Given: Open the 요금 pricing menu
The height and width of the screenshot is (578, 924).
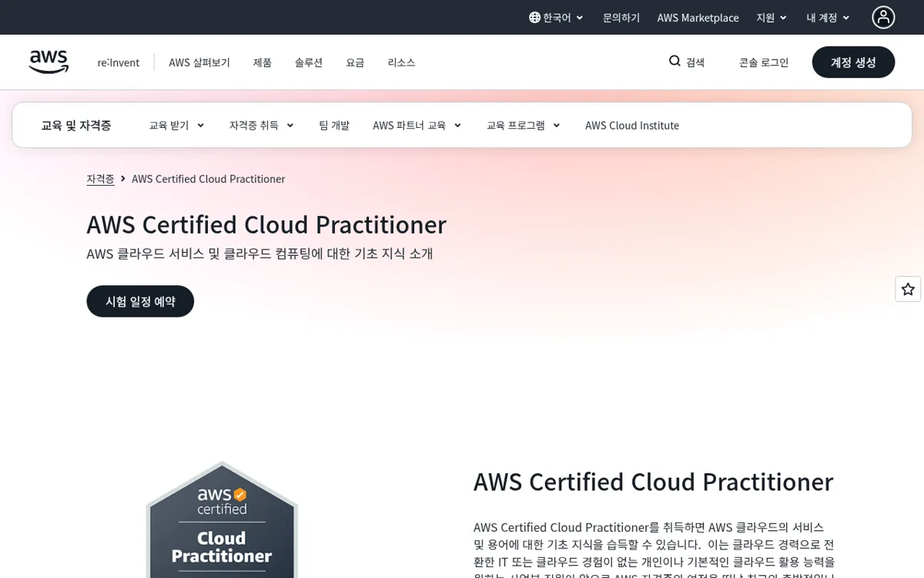Looking at the screenshot, I should coord(355,62).
